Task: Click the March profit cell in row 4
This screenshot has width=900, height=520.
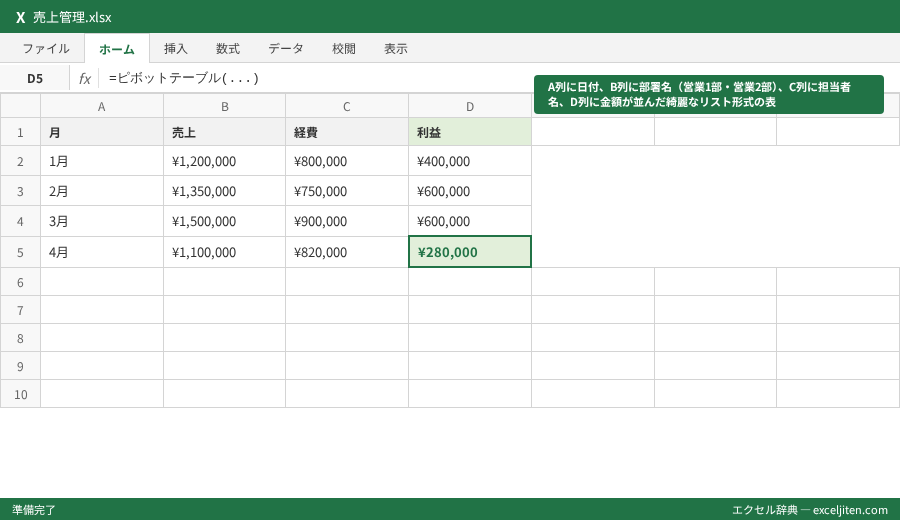Action: click(470, 221)
